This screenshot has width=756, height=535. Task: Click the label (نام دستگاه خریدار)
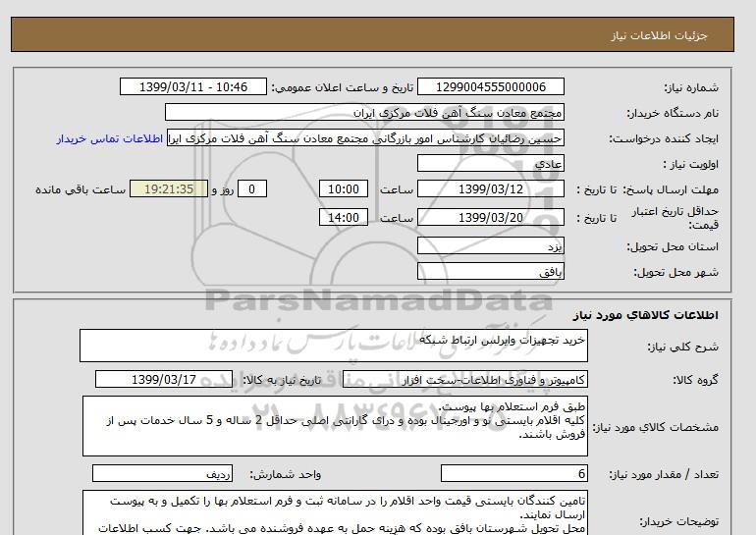coord(673,113)
